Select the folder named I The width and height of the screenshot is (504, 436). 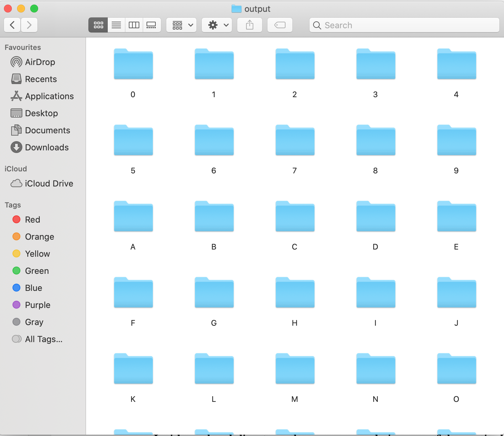(x=376, y=293)
